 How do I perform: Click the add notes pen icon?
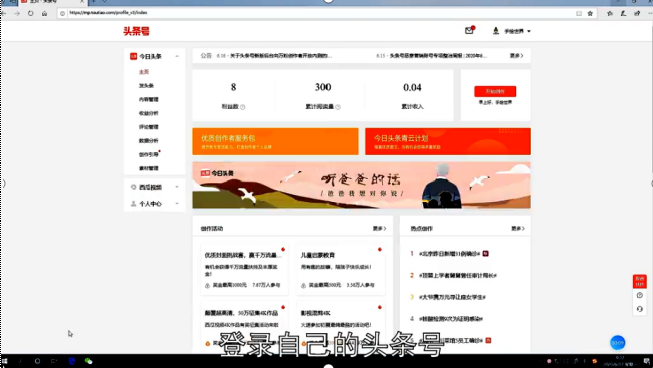coord(623,13)
